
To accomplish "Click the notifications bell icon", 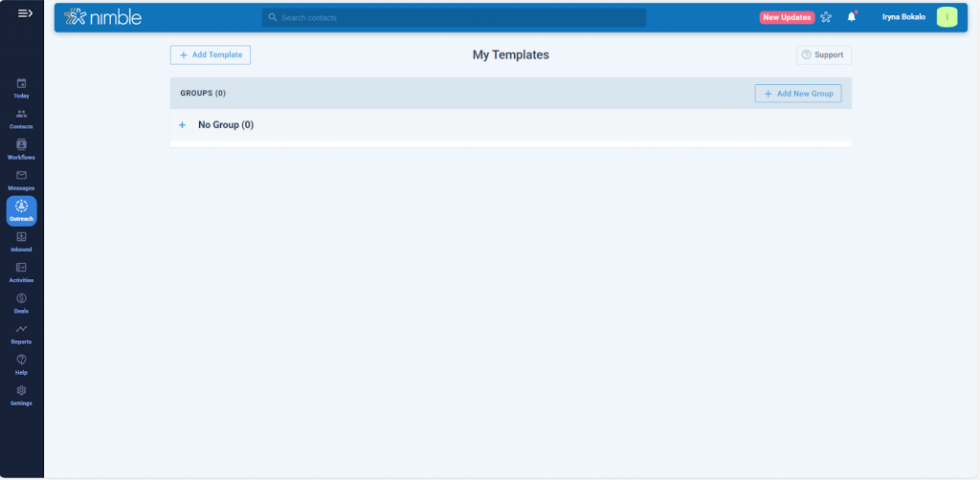I will pyautogui.click(x=851, y=17).
